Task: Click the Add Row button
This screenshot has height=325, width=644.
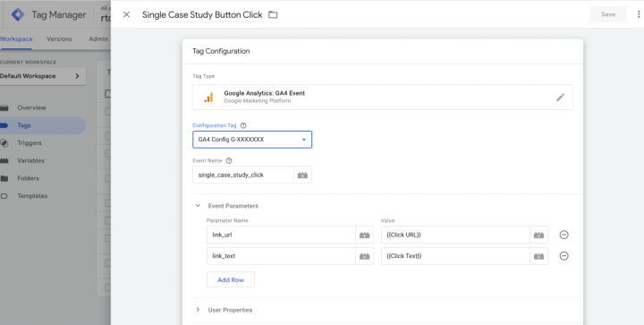Action: click(231, 280)
